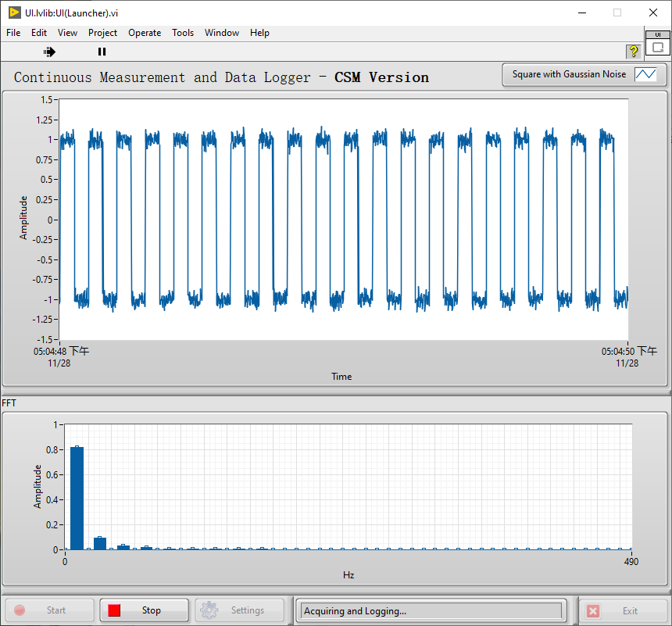
Task: Click the gear icon on the Settings button
Action: coord(209,610)
